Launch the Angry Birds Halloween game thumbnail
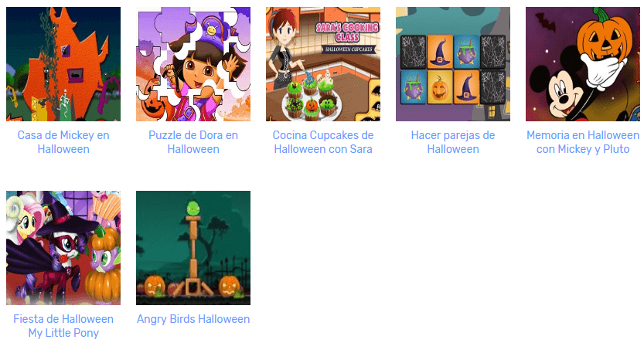Screen dimensions: 644x343 pos(193,248)
